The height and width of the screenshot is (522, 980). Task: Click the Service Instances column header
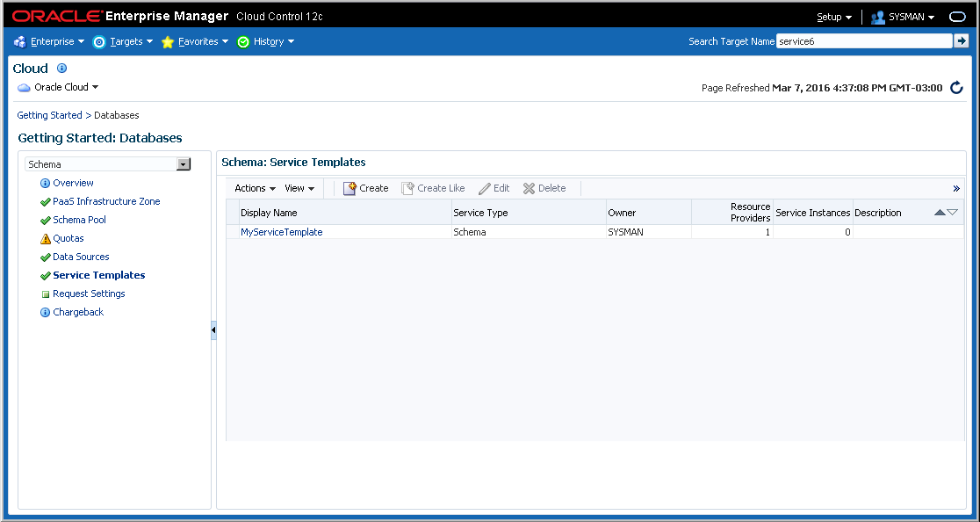pos(813,213)
